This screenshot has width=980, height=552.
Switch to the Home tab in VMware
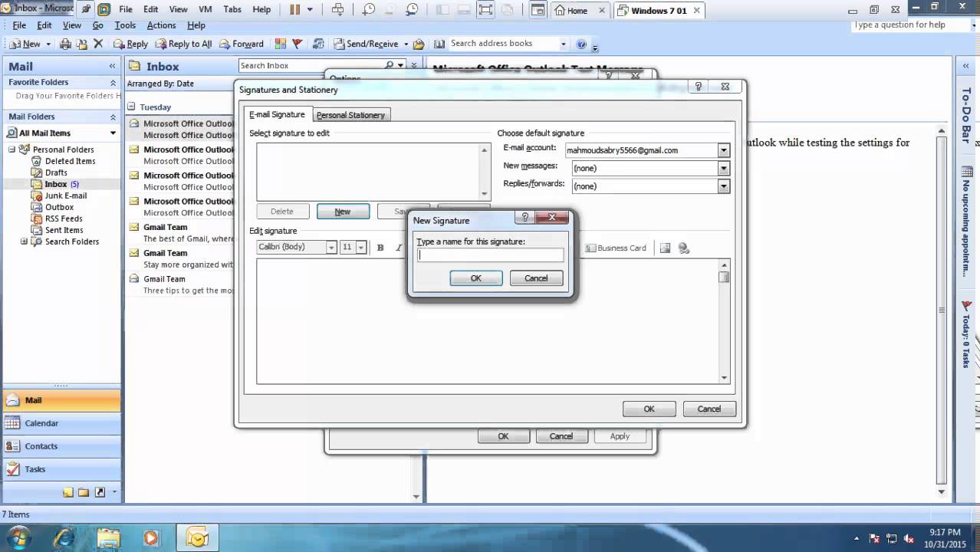pyautogui.click(x=577, y=11)
